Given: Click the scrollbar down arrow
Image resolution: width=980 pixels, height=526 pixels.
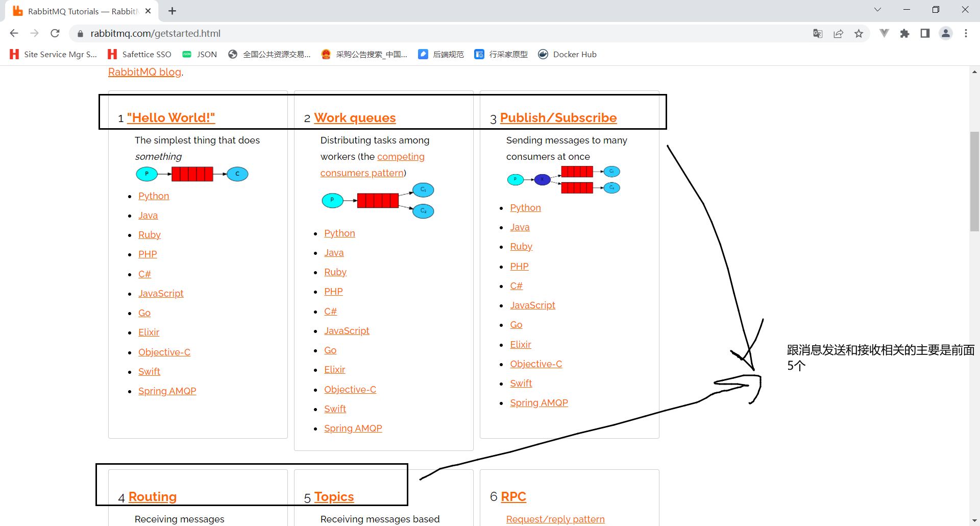Looking at the screenshot, I should pyautogui.click(x=974, y=520).
